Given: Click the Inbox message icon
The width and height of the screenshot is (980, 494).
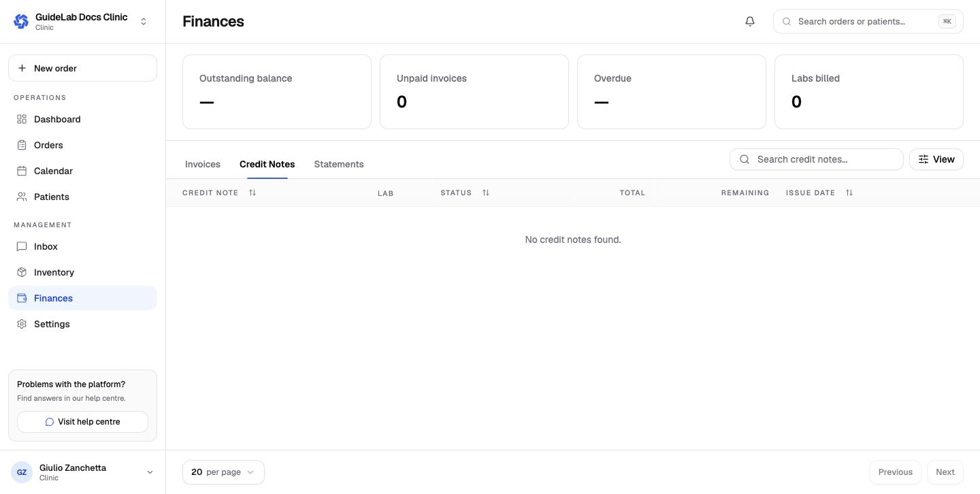Looking at the screenshot, I should tap(22, 246).
